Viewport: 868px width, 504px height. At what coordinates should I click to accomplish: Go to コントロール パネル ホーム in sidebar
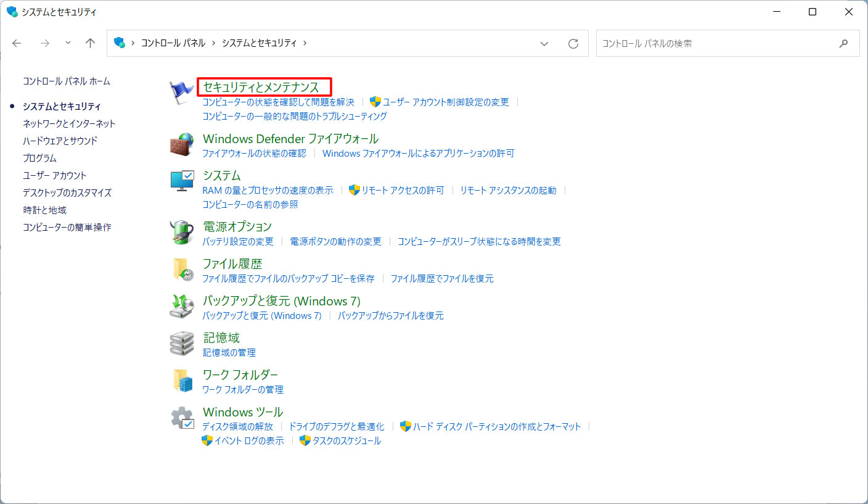tap(67, 81)
